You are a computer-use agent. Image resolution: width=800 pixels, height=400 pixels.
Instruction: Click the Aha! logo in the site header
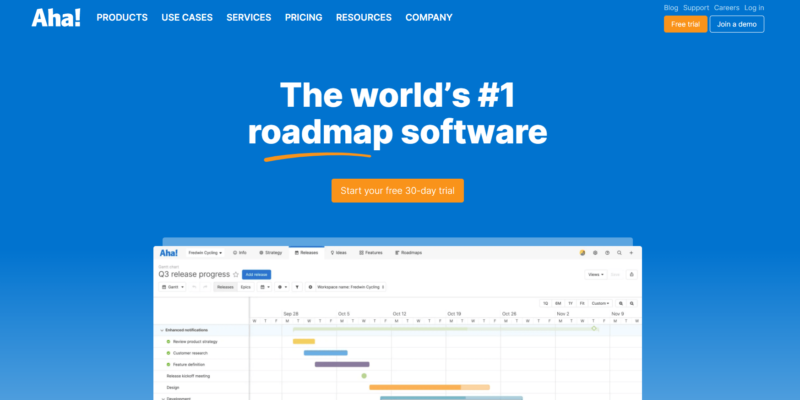pyautogui.click(x=56, y=17)
